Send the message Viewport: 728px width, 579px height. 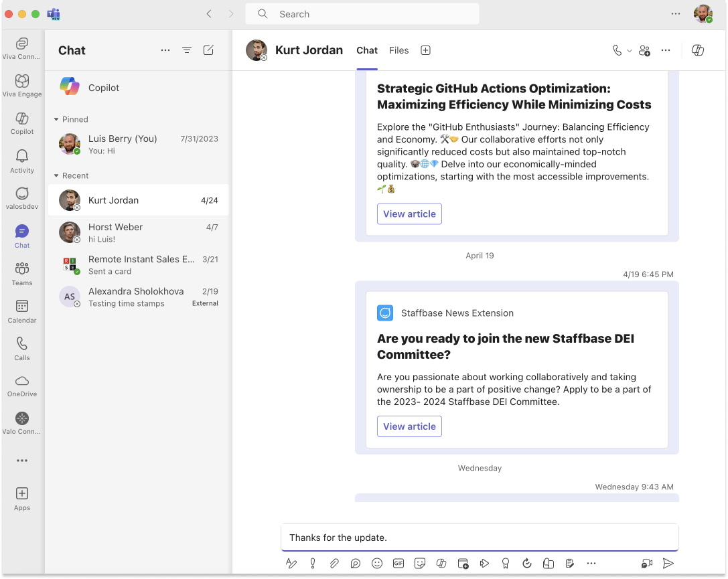[x=668, y=563]
